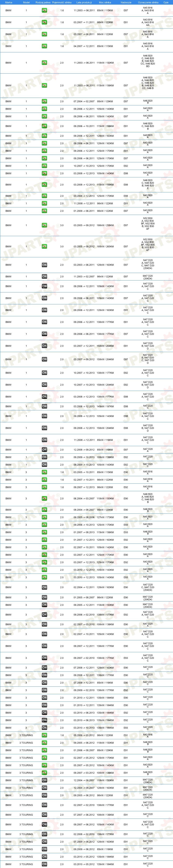173x868 pixels.
Task: Click ON icon in 3 TOURING row 02.2008 -> 02.2010
Action: (x=44, y=834)
